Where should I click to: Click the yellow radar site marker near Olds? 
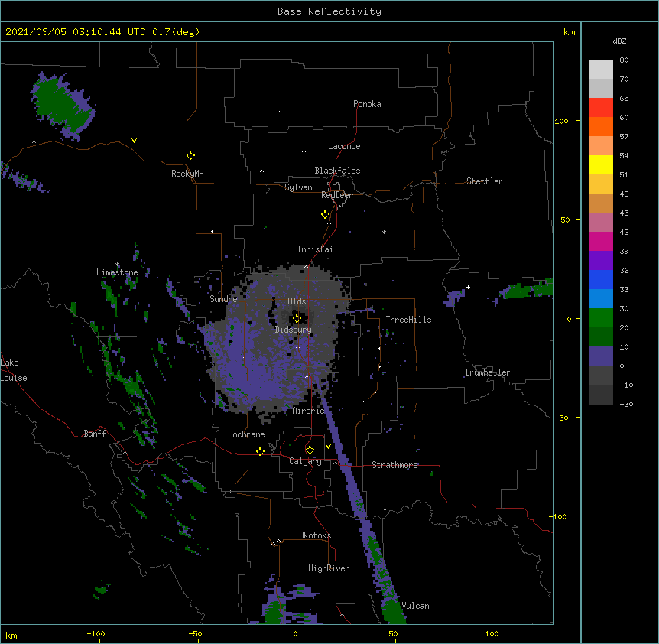point(297,318)
